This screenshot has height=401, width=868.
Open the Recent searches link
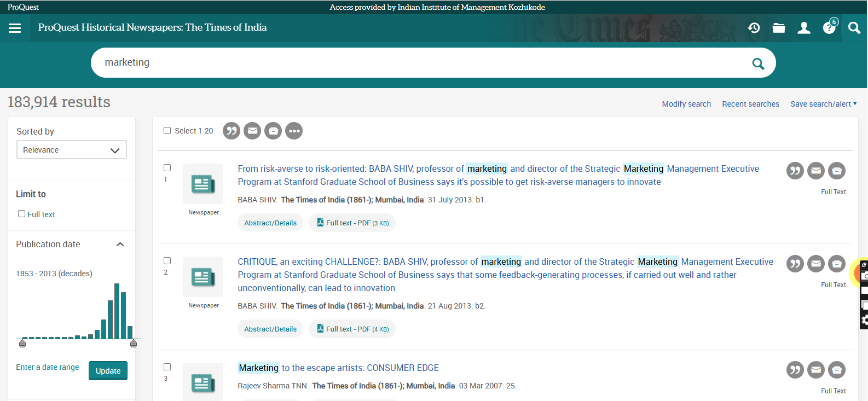point(750,104)
